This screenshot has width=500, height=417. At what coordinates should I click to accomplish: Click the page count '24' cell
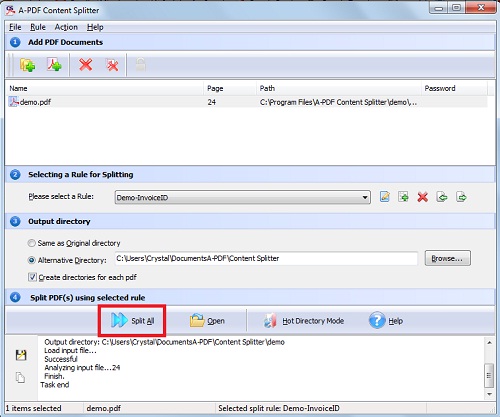(212, 102)
